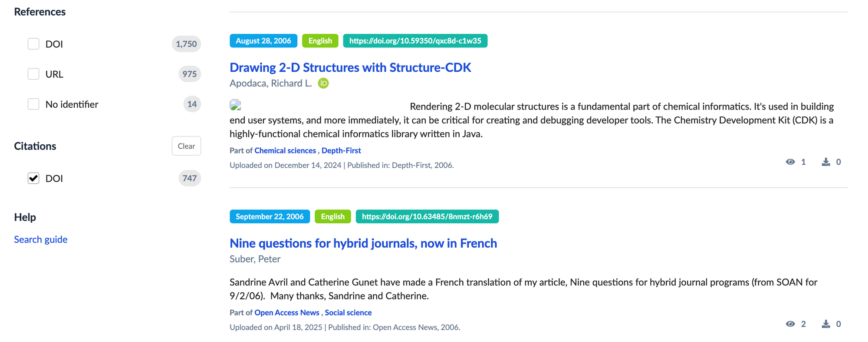This screenshot has width=868, height=342.
Task: Tick the No identifier checkbox
Action: 33,104
